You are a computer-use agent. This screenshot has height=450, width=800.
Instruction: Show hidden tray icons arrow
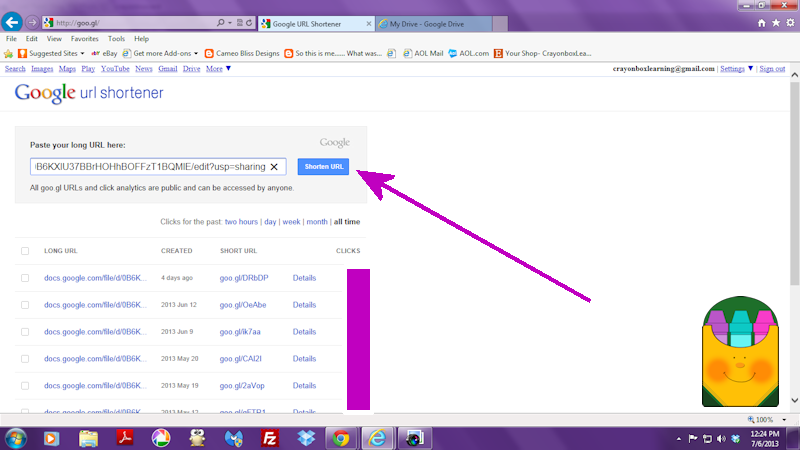click(679, 439)
